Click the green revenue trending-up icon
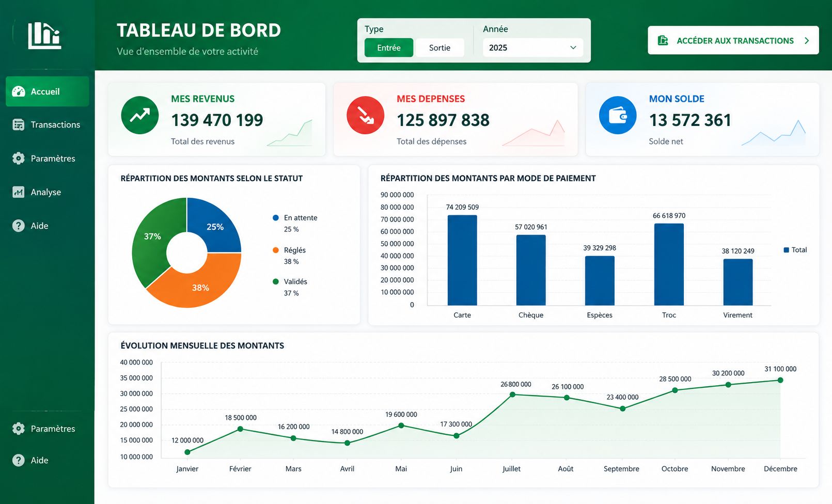The height and width of the screenshot is (504, 832). coord(140,115)
